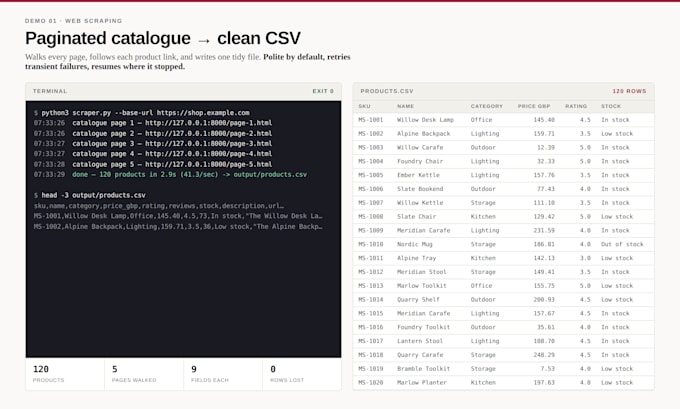Click the PRICE GBP column header

(534, 106)
